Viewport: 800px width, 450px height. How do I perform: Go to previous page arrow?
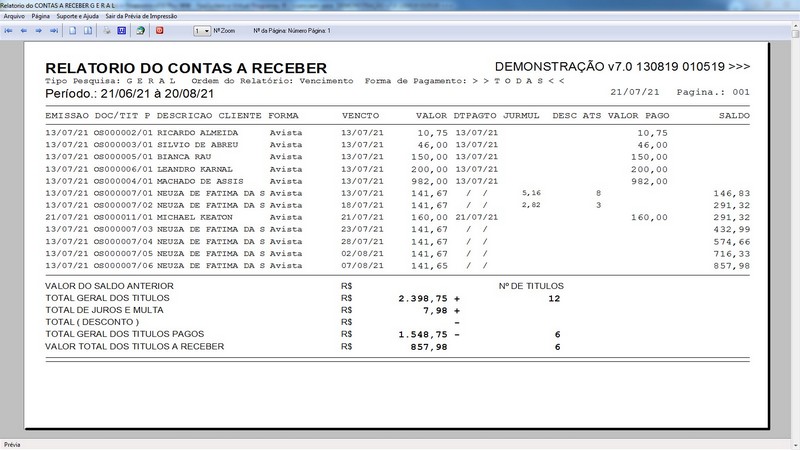(x=23, y=31)
